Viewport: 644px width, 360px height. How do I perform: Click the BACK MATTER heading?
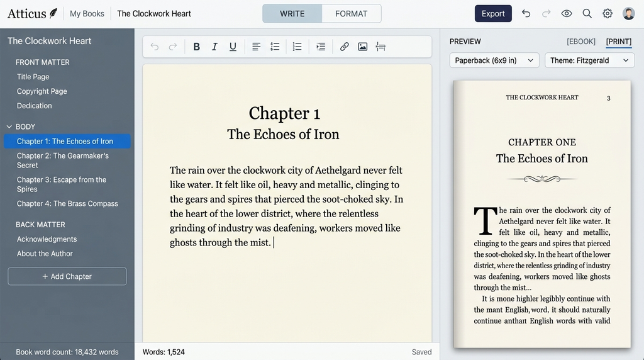coord(40,225)
